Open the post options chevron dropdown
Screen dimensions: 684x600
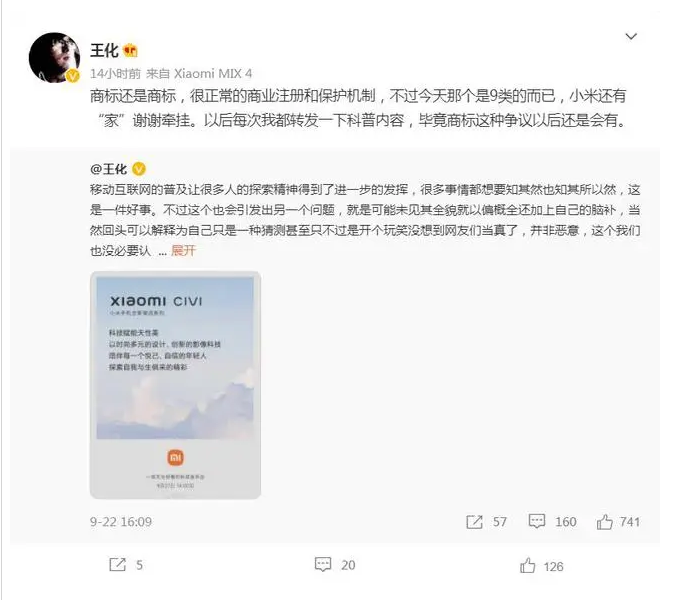(x=631, y=36)
